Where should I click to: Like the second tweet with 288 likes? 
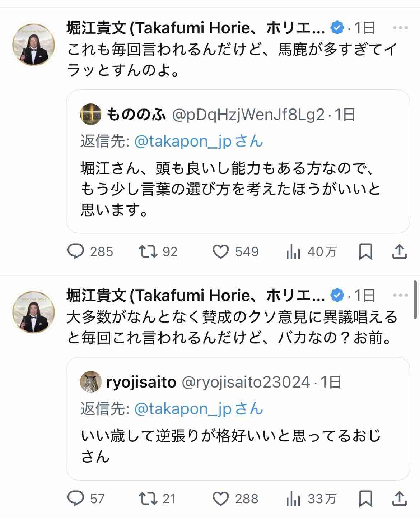(x=220, y=499)
